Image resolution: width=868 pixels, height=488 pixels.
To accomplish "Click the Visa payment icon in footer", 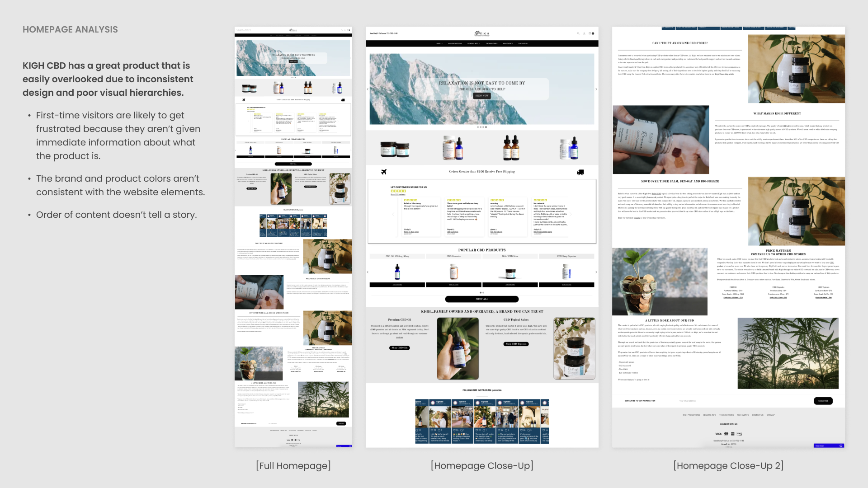I will pyautogui.click(x=718, y=434).
